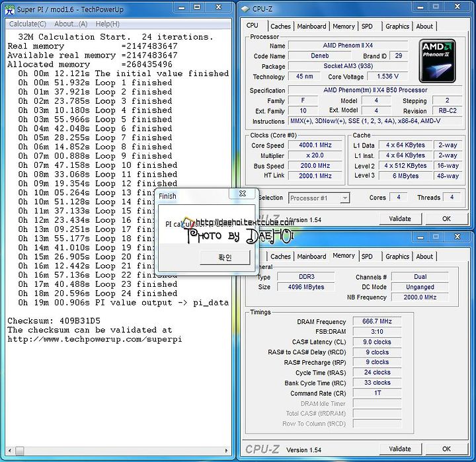Click the Level 3 cache value 6 MBytes
Image resolution: width=476 pixels, height=462 pixels.
(405, 176)
